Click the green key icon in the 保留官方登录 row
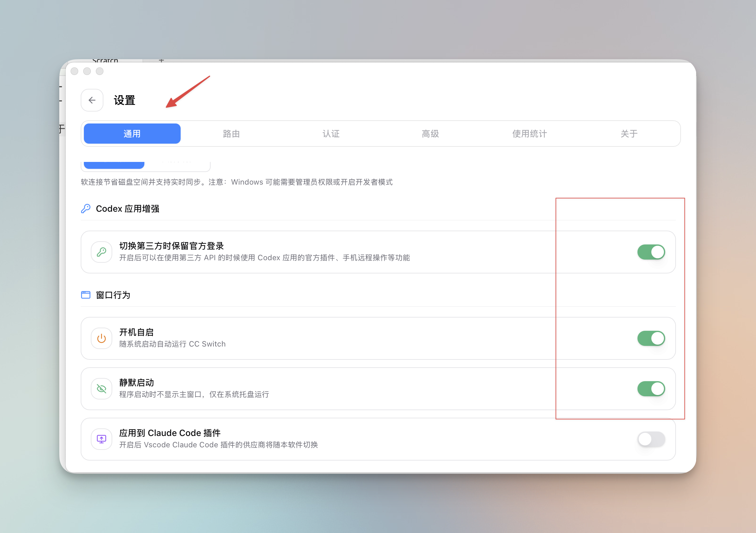The height and width of the screenshot is (533, 756). [102, 252]
